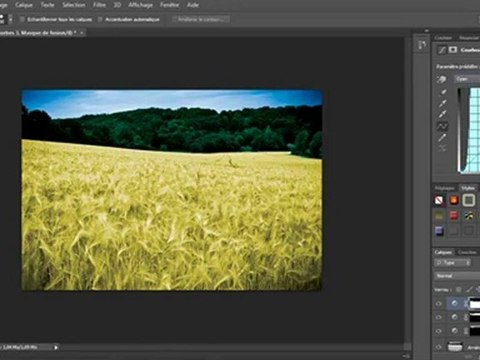480x360 pixels.
Task: Click the wheat field image canvas
Action: point(172,190)
